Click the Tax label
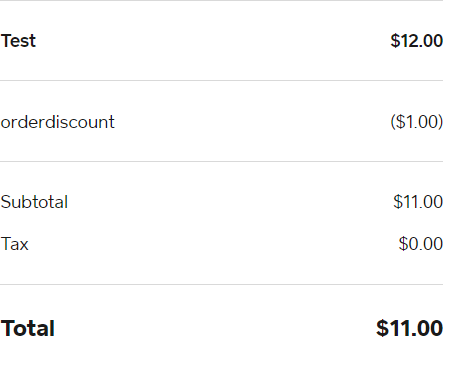 [15, 244]
